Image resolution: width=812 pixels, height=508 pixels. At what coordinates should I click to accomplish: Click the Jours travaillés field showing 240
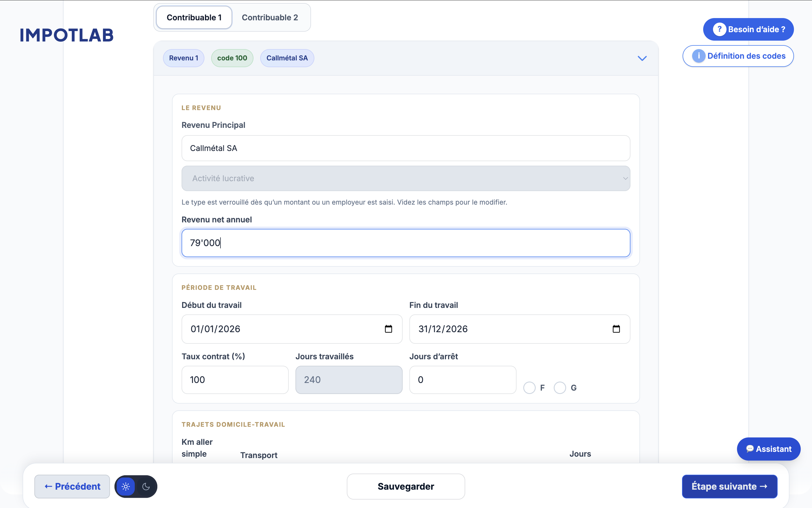click(348, 380)
